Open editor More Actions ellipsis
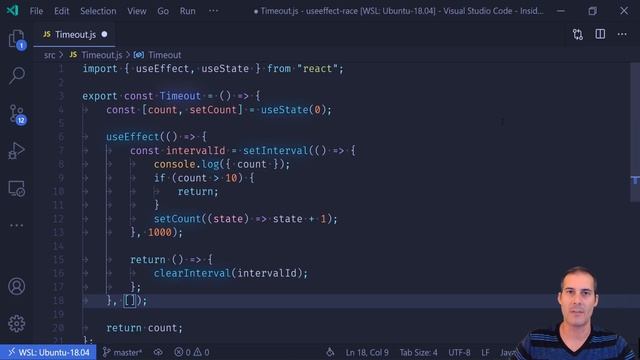Screen dimensions: 640x360 pyautogui.click(x=622, y=34)
